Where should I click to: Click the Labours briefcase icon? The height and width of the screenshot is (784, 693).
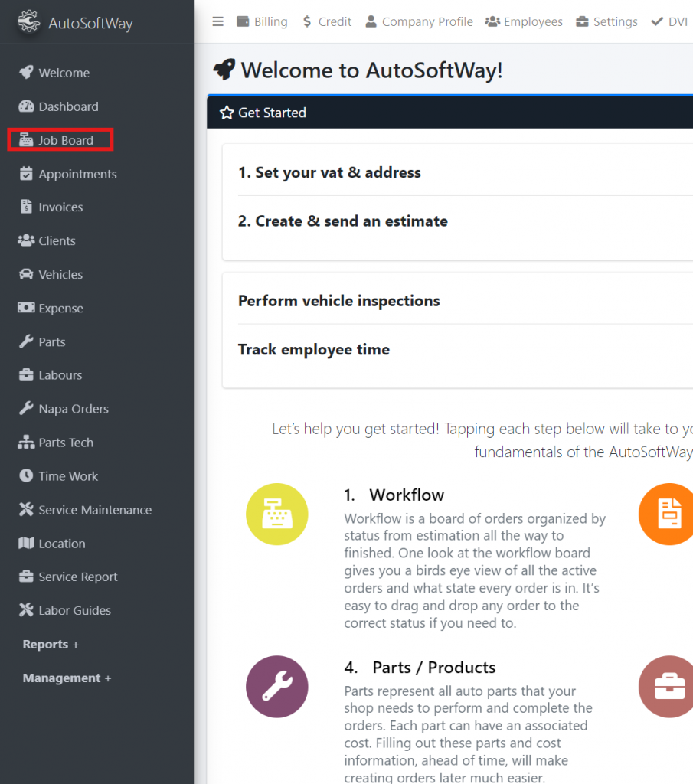click(x=26, y=375)
